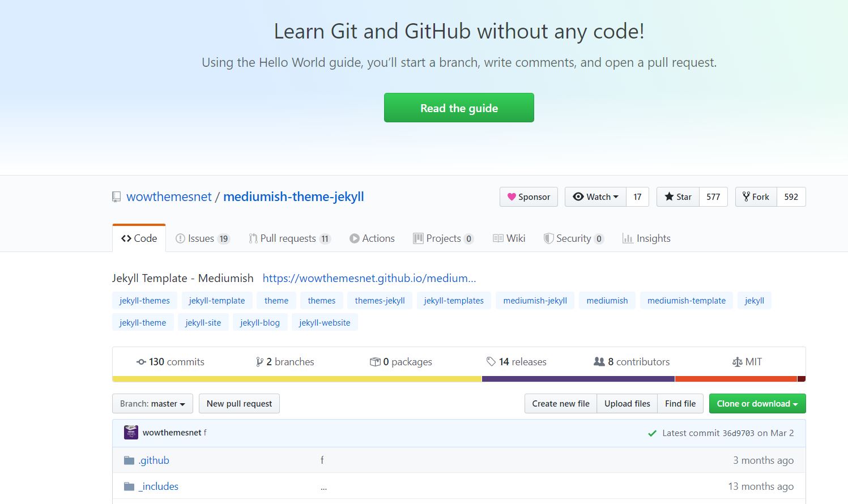Open the Actions tab
848x504 pixels.
click(372, 238)
